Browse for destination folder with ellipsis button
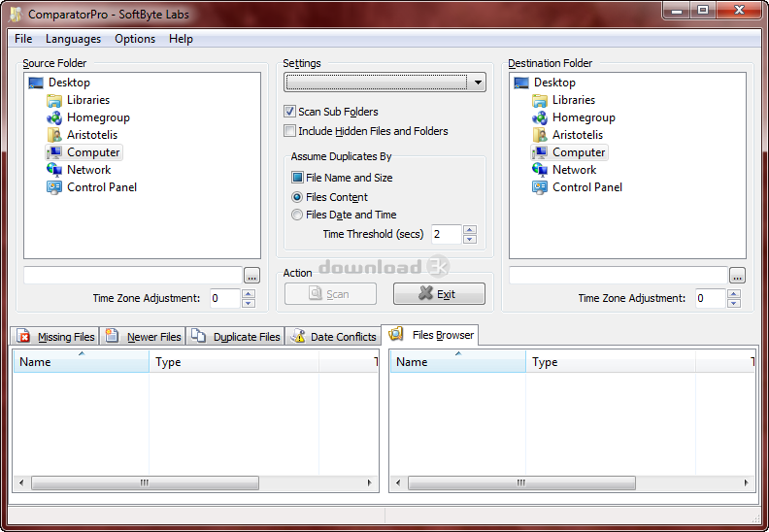This screenshot has width=769, height=532. (x=737, y=276)
